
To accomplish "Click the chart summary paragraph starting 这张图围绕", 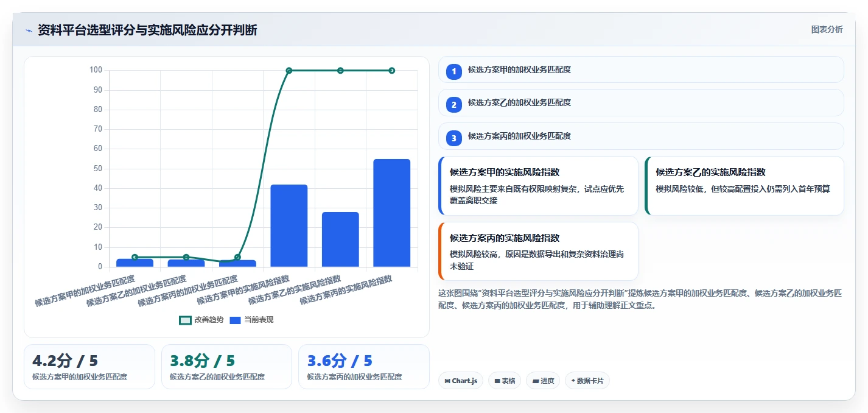I will pyautogui.click(x=640, y=299).
